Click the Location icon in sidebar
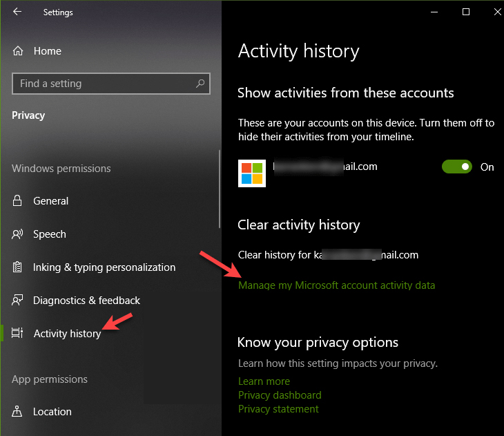Image resolution: width=504 pixels, height=436 pixels. 18,412
